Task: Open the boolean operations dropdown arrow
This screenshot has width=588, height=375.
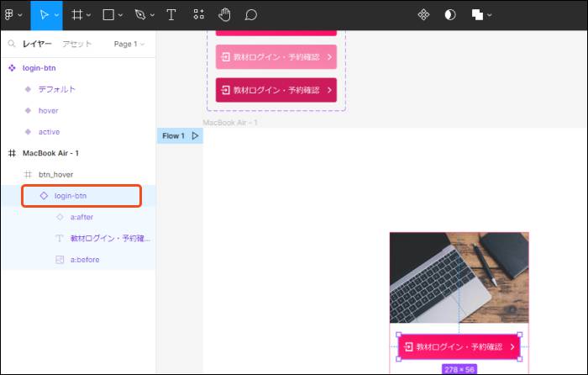Action: pos(490,15)
